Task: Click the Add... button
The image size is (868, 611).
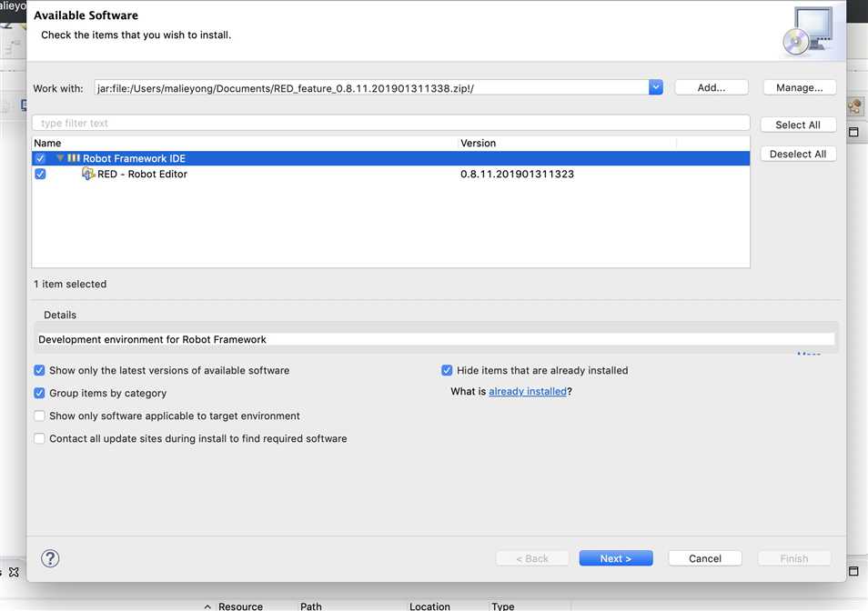Action: tap(712, 87)
